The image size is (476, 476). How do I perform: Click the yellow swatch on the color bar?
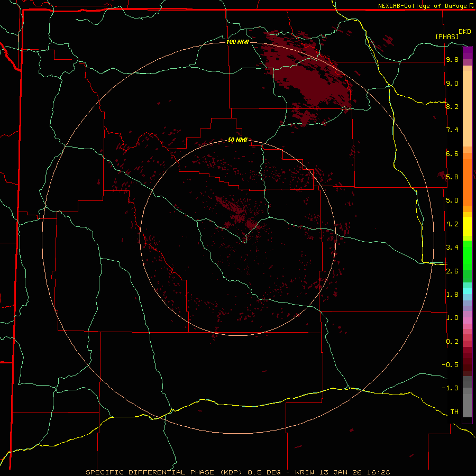pos(467,226)
